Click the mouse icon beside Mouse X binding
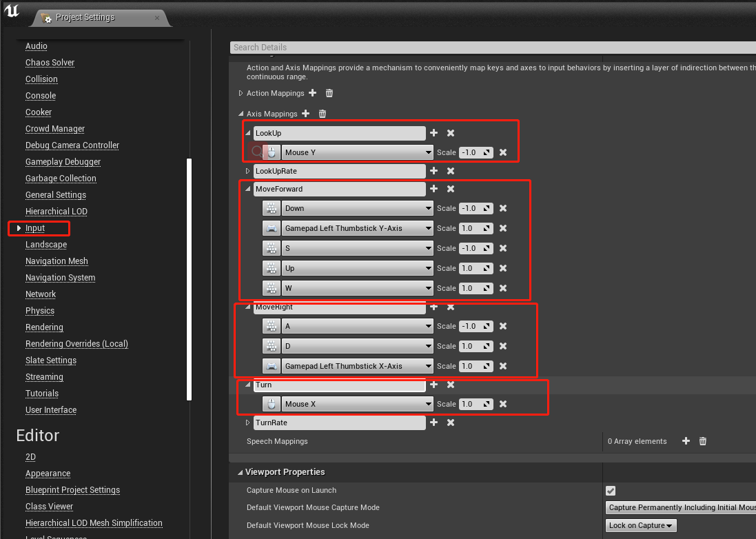The height and width of the screenshot is (539, 756). tap(272, 404)
